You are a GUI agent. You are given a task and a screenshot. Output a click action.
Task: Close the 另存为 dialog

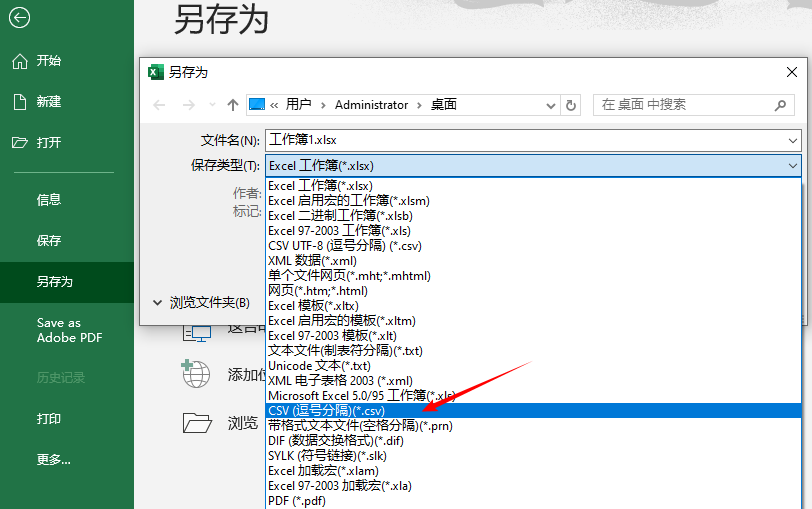[792, 72]
